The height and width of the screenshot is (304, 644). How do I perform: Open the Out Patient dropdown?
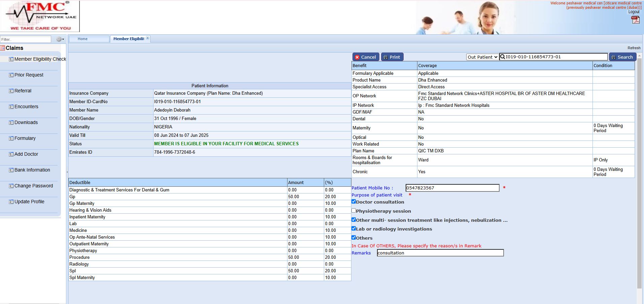(x=482, y=57)
